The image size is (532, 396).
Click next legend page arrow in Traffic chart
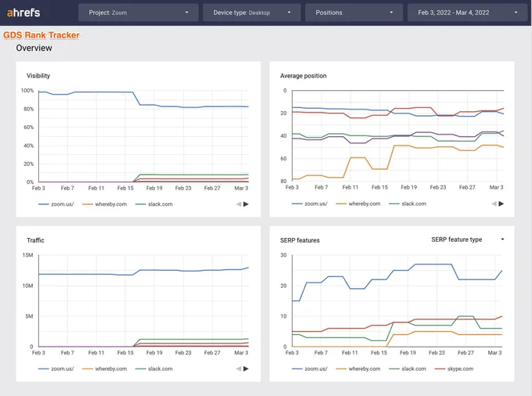pyautogui.click(x=246, y=369)
